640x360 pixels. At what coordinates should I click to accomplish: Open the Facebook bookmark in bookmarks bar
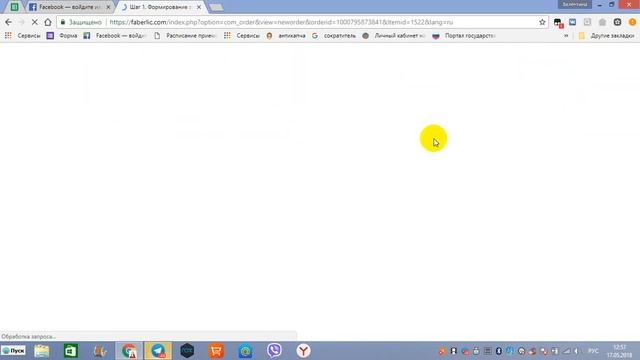(x=115, y=36)
